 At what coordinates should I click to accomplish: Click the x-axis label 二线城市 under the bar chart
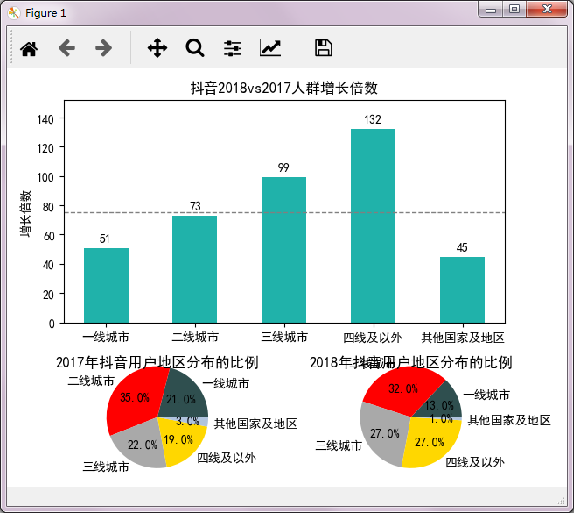(195, 337)
